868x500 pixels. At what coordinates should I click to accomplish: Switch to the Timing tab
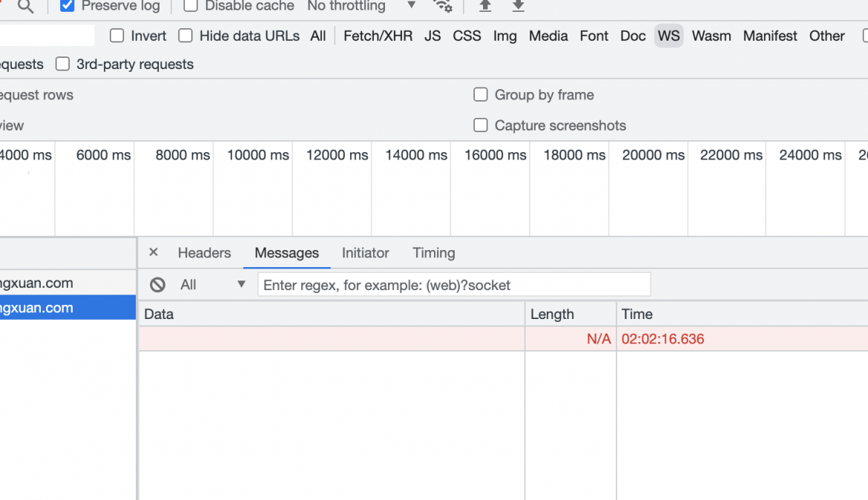pyautogui.click(x=433, y=252)
